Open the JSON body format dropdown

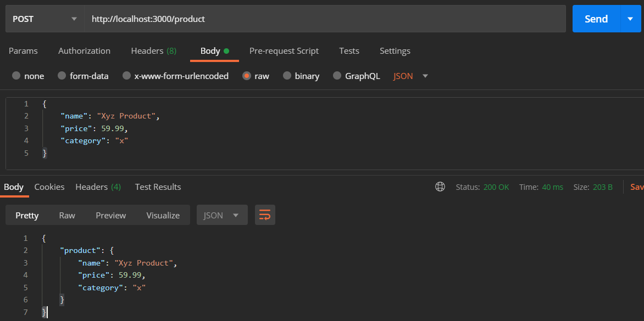tap(409, 76)
